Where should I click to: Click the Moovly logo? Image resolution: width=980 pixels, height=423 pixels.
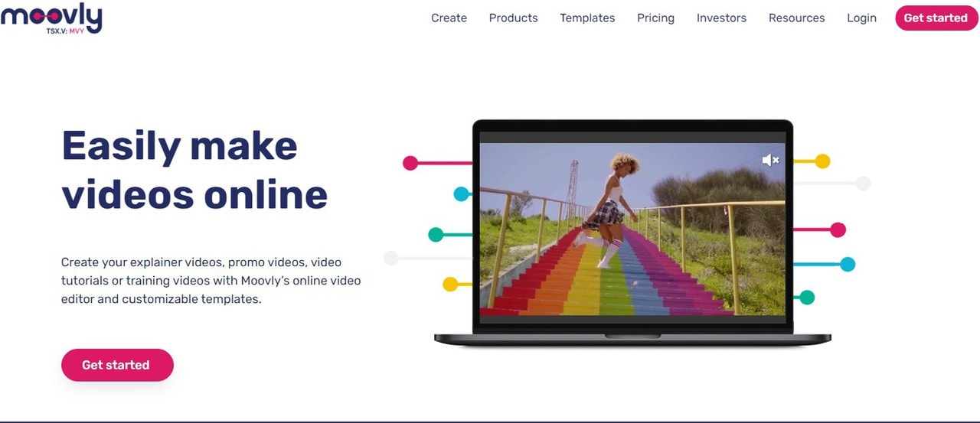pyautogui.click(x=51, y=18)
